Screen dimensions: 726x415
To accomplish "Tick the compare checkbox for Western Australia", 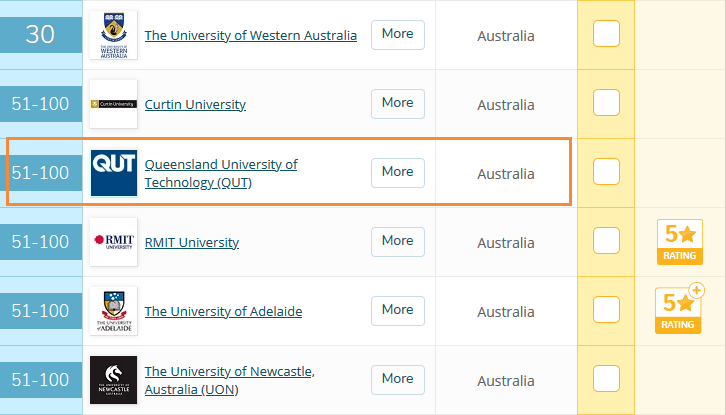I will (606, 34).
